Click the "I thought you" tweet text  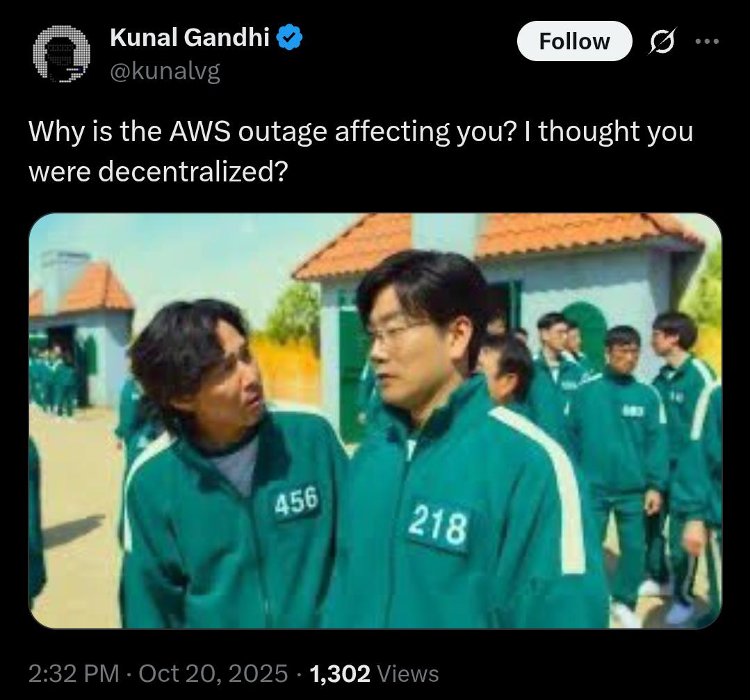pyautogui.click(x=608, y=131)
